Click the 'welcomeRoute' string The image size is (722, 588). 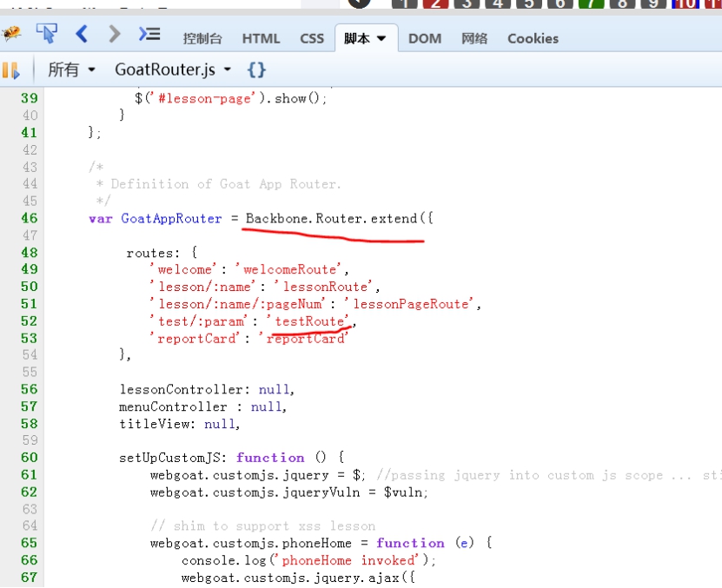288,269
